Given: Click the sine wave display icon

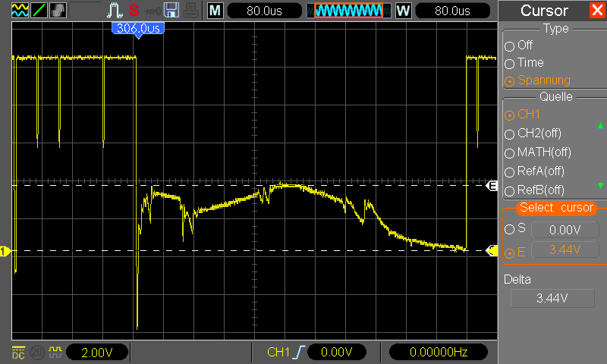Looking at the screenshot, I should [20, 11].
